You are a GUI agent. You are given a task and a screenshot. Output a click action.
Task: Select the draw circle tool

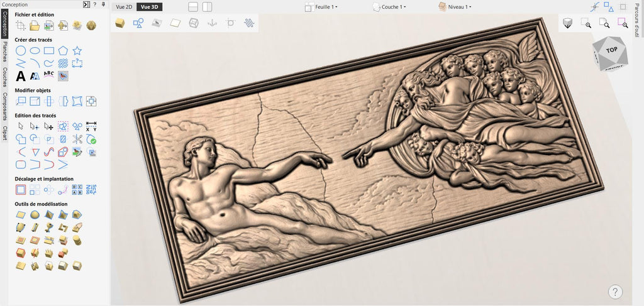(21, 51)
